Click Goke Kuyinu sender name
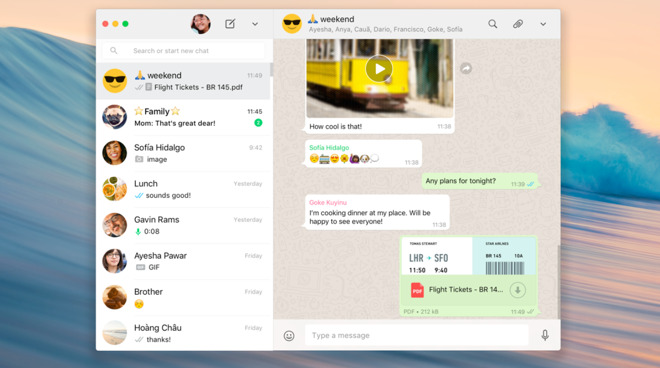This screenshot has width=660, height=368. 328,203
